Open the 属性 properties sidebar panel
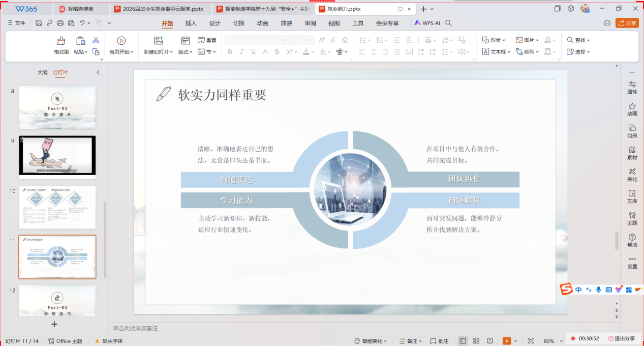Viewport: 644px width, 346px height. pos(632,87)
